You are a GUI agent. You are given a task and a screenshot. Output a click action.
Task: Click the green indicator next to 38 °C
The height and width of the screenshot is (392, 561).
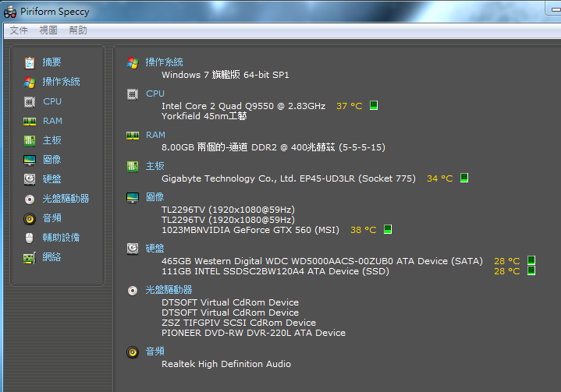click(x=388, y=229)
